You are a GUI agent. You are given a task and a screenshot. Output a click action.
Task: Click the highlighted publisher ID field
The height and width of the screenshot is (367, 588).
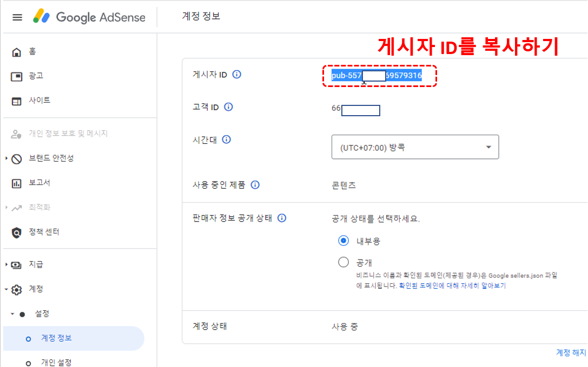[x=376, y=75]
